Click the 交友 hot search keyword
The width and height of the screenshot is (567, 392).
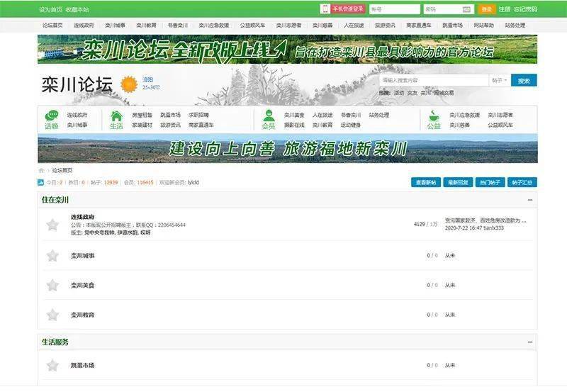(412, 93)
